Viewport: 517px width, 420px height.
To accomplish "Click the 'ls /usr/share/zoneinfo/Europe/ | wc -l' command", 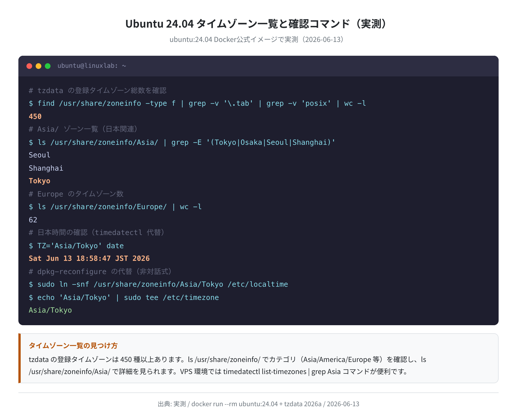I will 115,207.
